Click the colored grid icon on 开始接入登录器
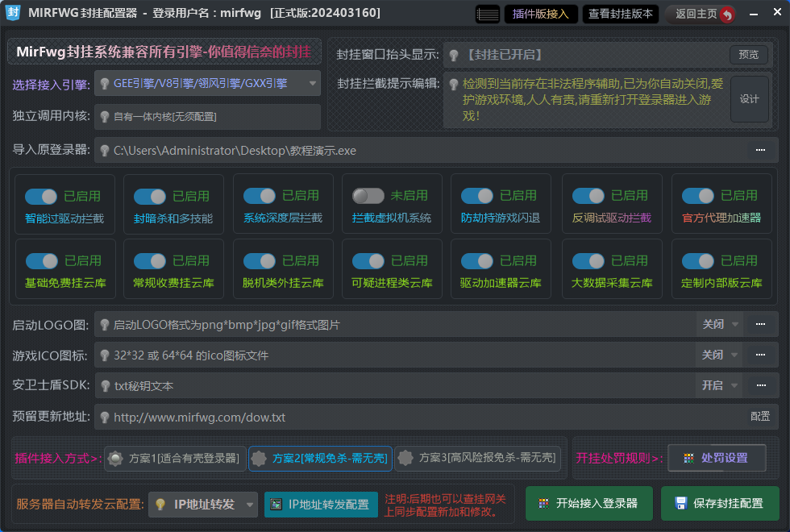This screenshot has width=790, height=532. 543,503
